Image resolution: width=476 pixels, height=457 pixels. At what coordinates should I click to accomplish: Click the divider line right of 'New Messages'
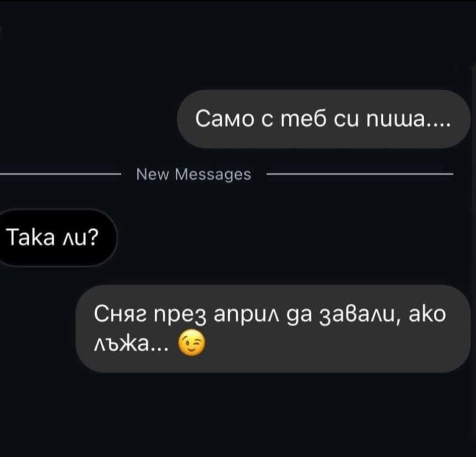click(360, 174)
